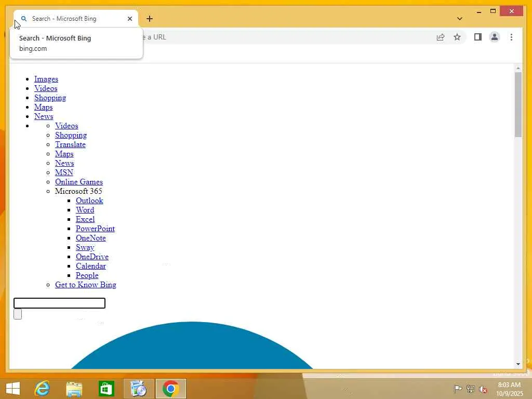Open the OneDrive link
Viewport: 532px width, 399px height.
[92, 257]
